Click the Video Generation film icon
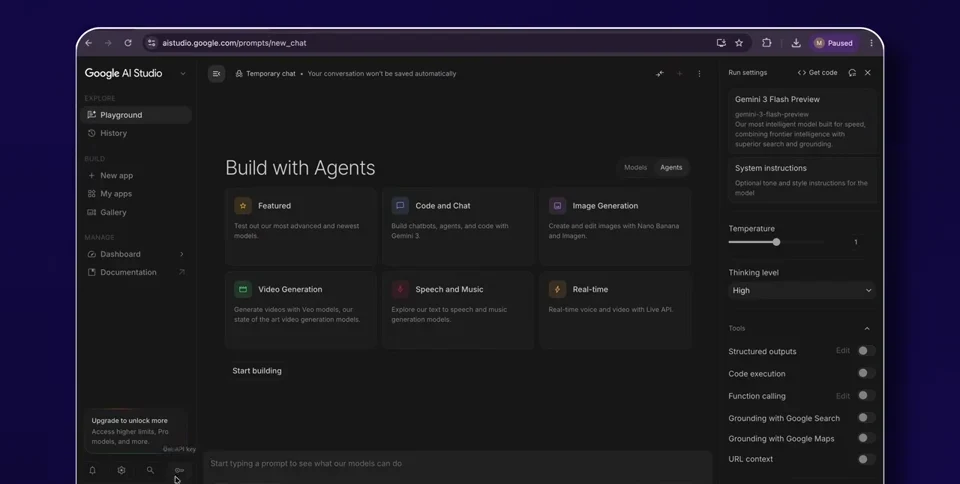Image resolution: width=960 pixels, height=484 pixels. click(242, 289)
